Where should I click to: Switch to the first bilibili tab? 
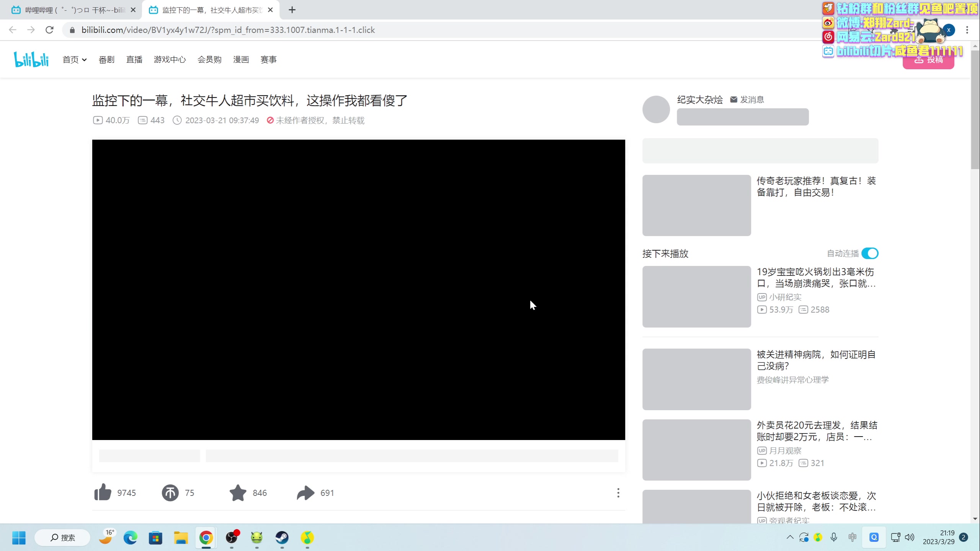[x=71, y=10]
